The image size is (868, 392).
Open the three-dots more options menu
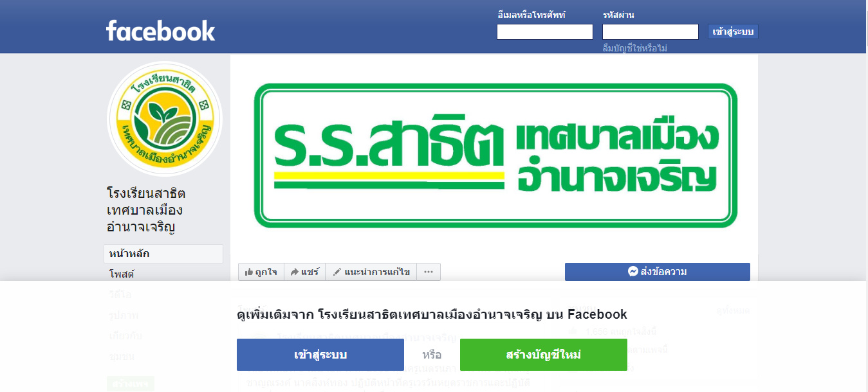click(429, 272)
